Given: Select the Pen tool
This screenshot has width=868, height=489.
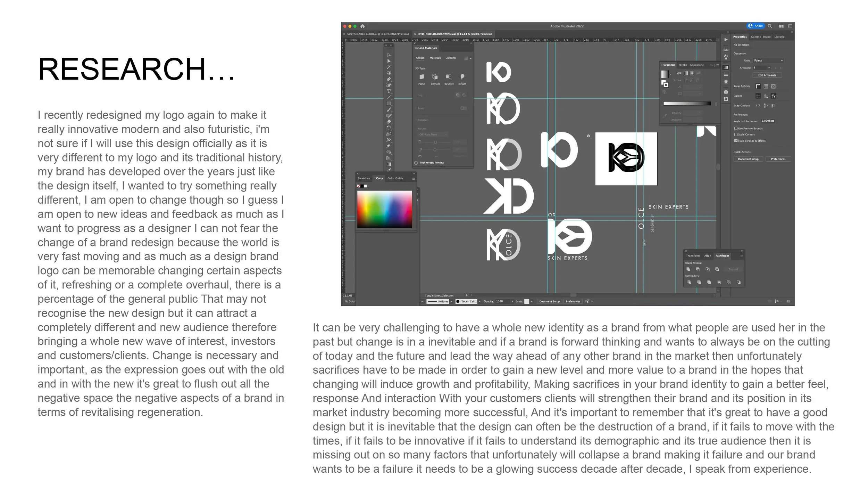Looking at the screenshot, I should click(389, 79).
